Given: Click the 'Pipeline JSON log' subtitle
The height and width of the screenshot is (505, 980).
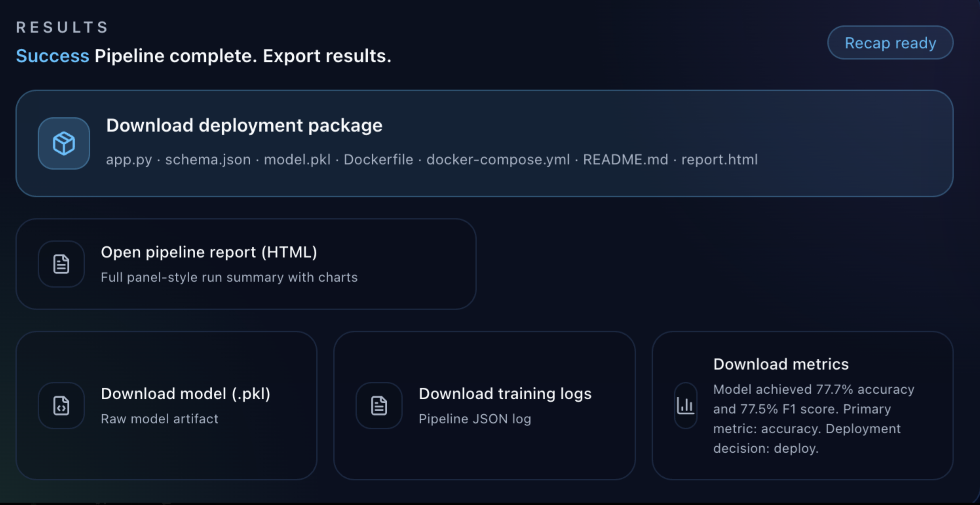Looking at the screenshot, I should [x=475, y=419].
